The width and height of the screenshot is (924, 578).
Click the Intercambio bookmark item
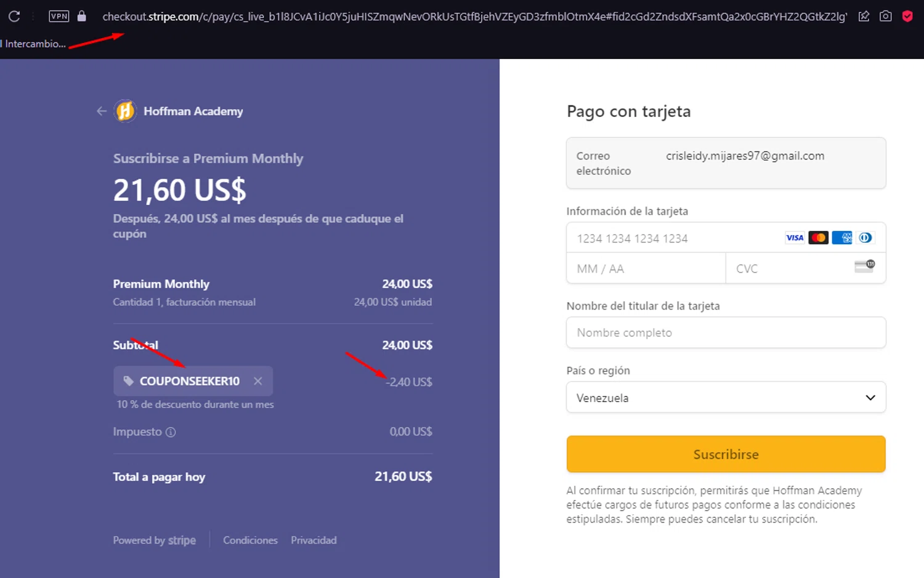34,44
